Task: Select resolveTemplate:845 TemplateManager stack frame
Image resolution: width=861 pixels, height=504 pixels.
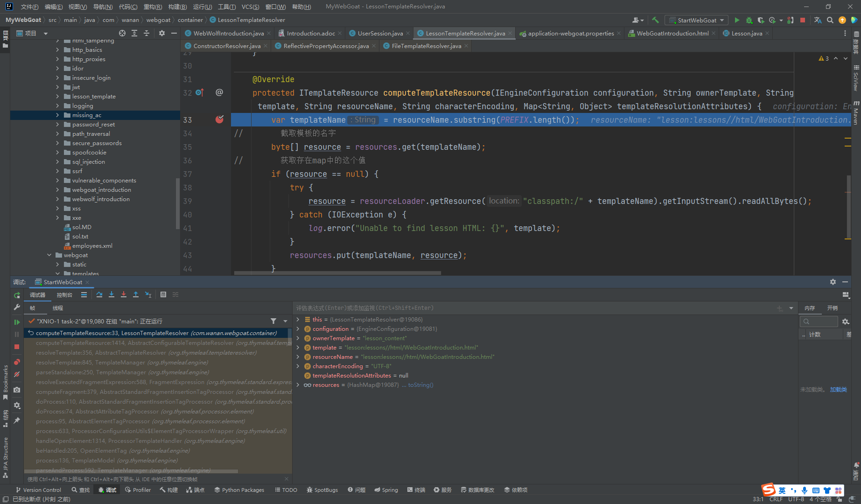Action: click(x=122, y=363)
